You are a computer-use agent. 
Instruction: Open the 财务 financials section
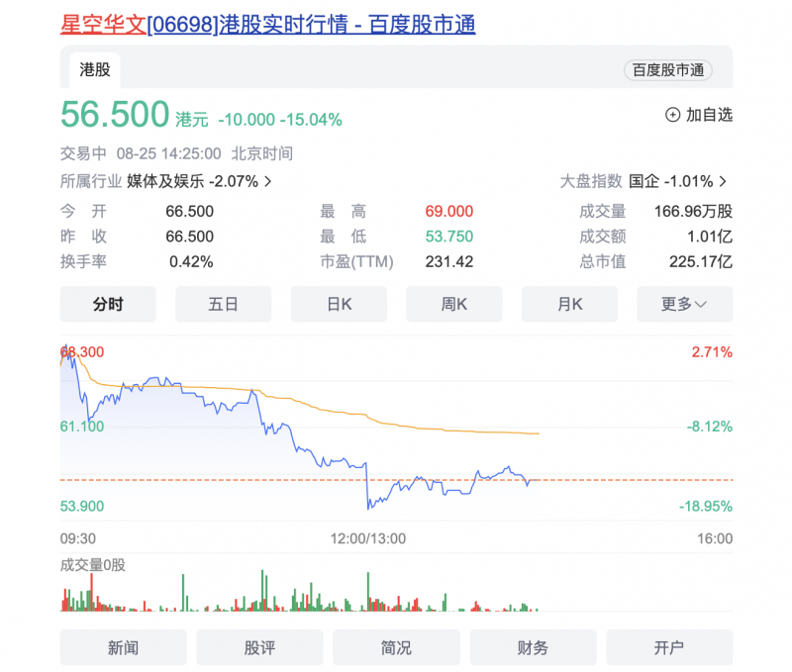tap(533, 648)
